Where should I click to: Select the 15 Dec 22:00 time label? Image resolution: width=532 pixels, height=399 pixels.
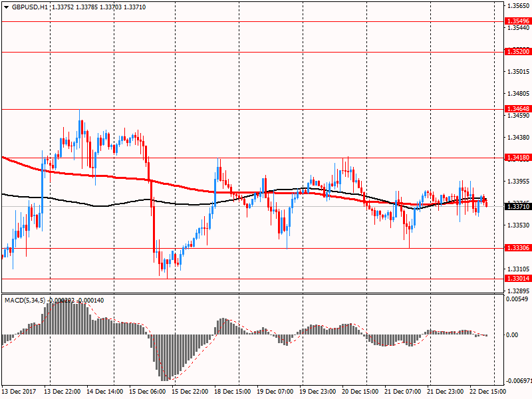pos(190,392)
